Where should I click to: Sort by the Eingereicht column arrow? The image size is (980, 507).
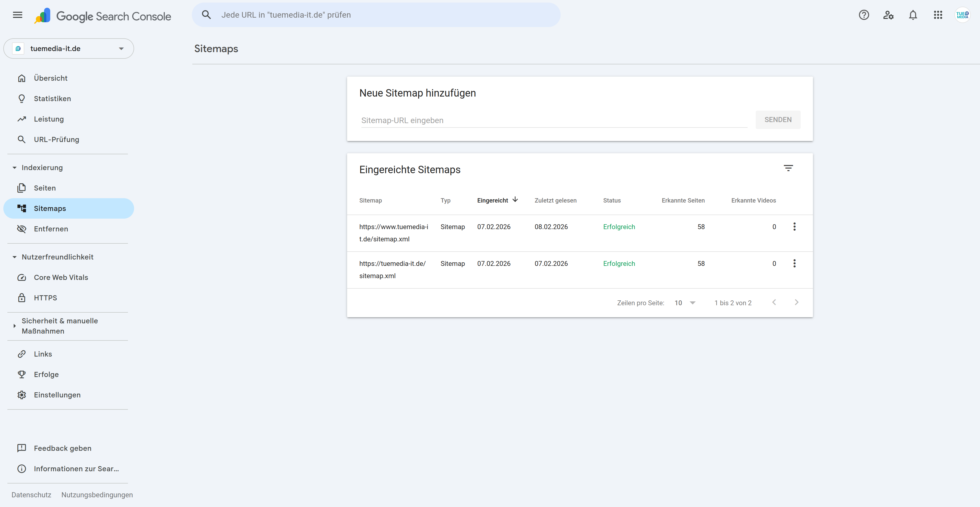pos(515,200)
